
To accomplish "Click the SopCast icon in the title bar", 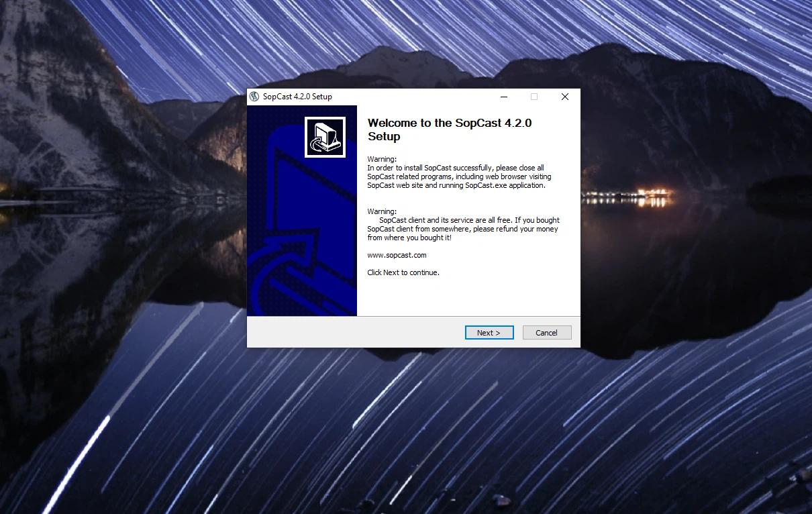I will click(x=254, y=97).
